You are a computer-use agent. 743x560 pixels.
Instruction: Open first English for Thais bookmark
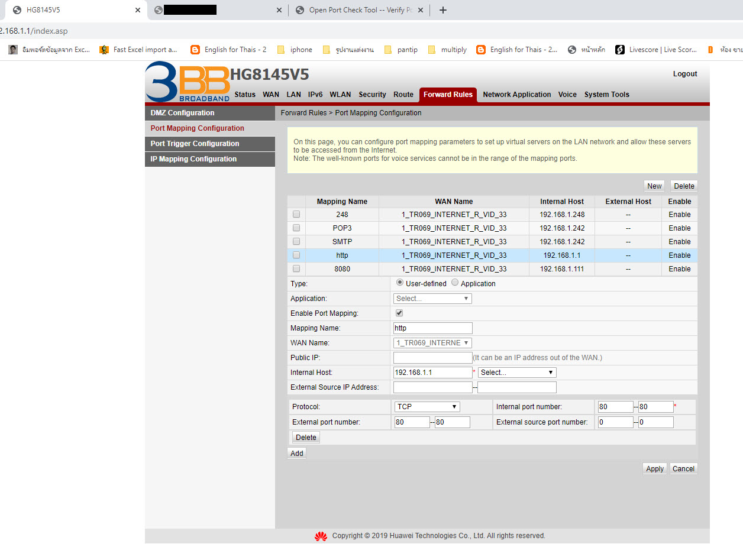pos(229,50)
